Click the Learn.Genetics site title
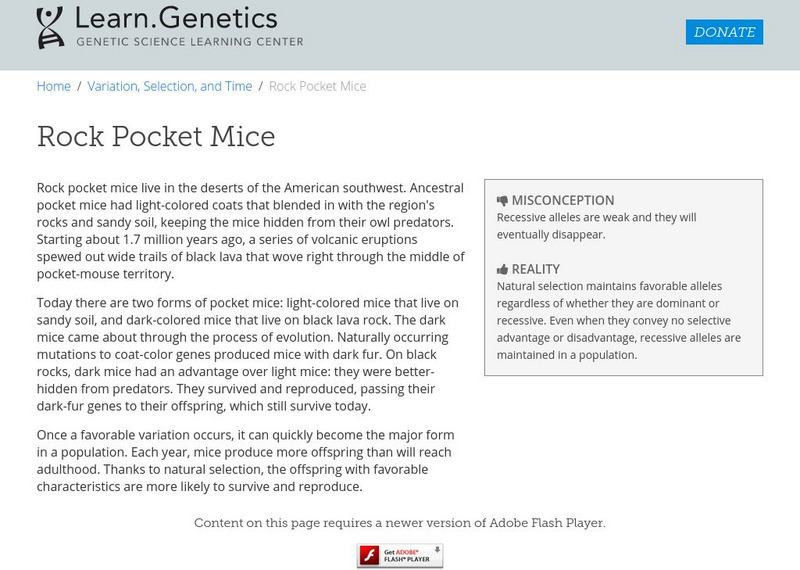800x570 pixels. (177, 17)
